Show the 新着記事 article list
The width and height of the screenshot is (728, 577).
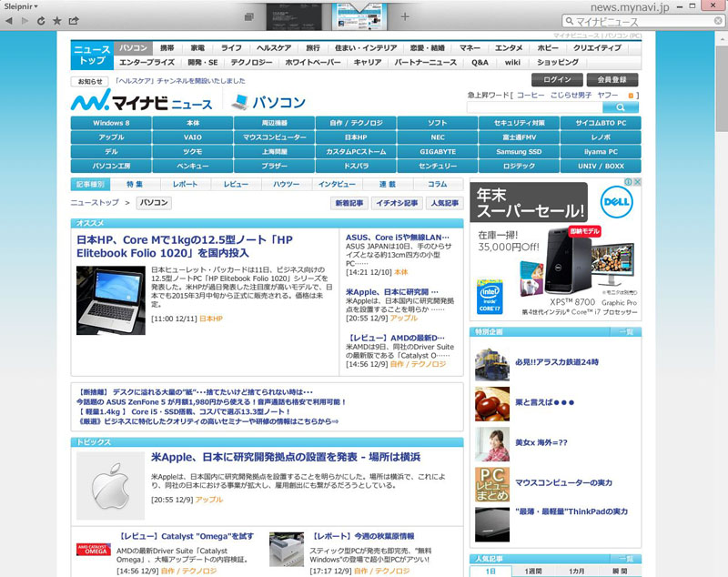pyautogui.click(x=349, y=203)
